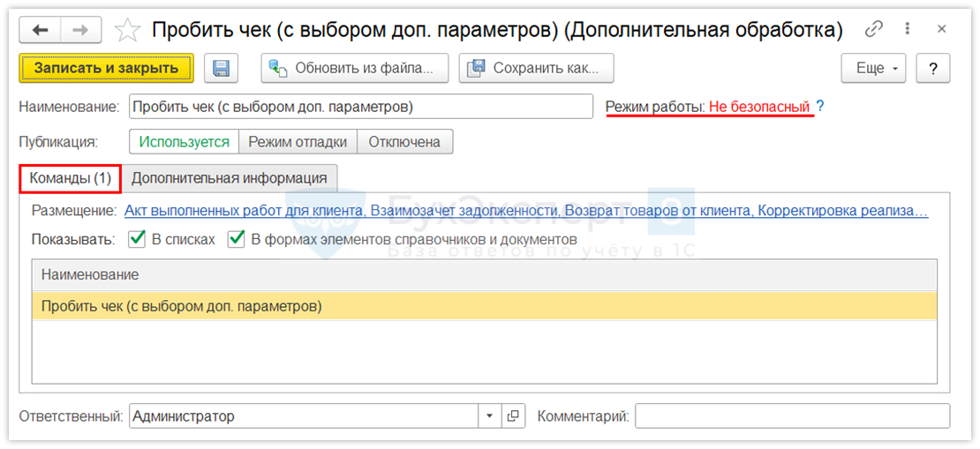
Task: Toggle the В списках checkbox
Action: (x=137, y=239)
